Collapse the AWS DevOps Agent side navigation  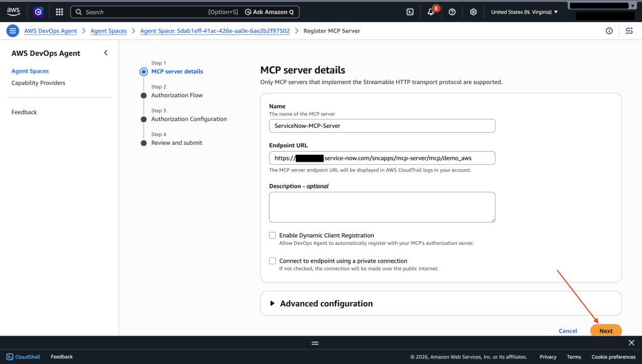tap(105, 53)
